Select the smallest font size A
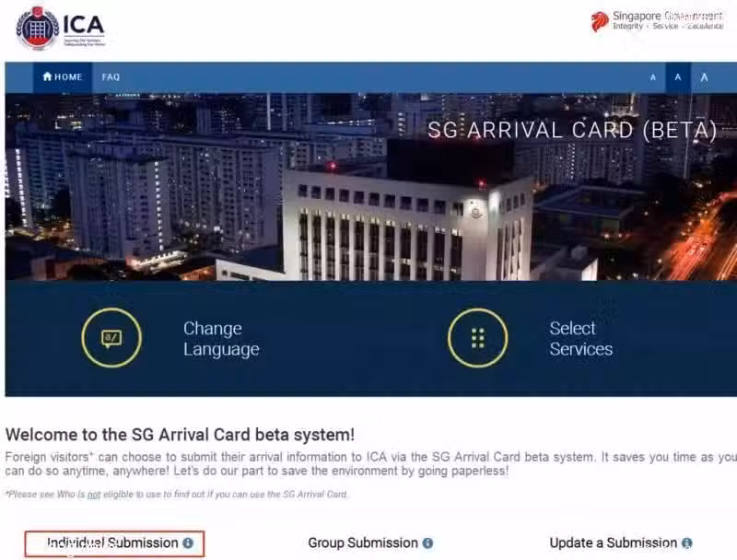The height and width of the screenshot is (560, 737). pyautogui.click(x=653, y=77)
